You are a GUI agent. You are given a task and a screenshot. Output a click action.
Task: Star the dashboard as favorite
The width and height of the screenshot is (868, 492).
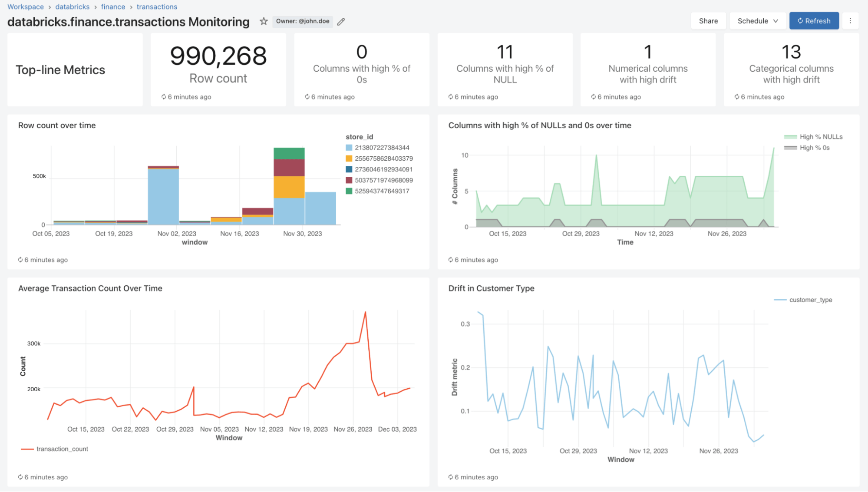[x=264, y=21]
